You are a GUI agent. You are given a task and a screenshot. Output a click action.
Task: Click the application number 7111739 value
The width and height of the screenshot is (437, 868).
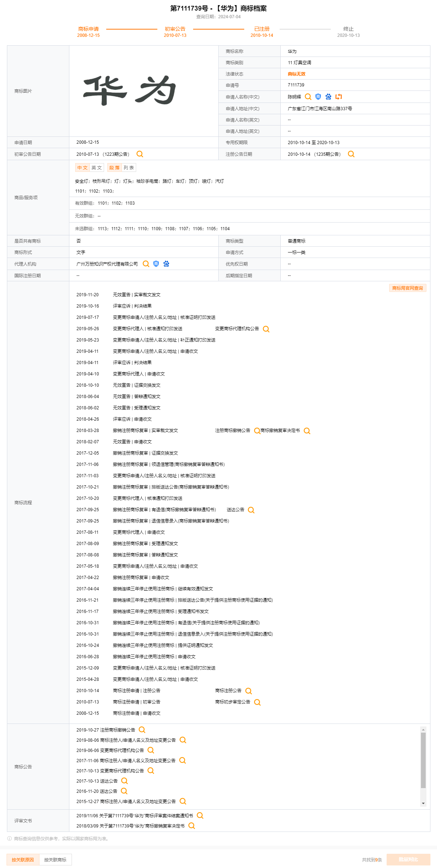[x=296, y=85]
